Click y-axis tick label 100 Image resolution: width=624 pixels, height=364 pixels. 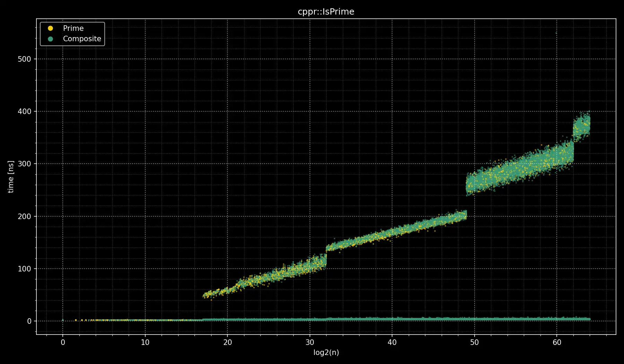pos(24,269)
